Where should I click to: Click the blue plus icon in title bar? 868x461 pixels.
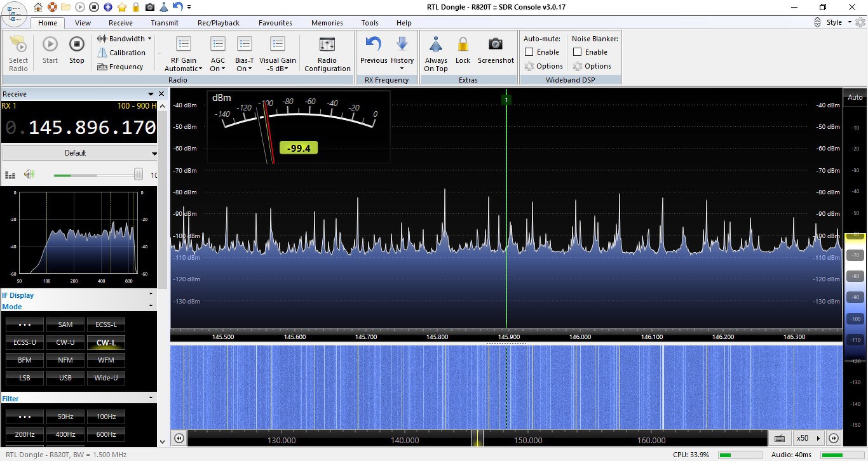pyautogui.click(x=107, y=7)
